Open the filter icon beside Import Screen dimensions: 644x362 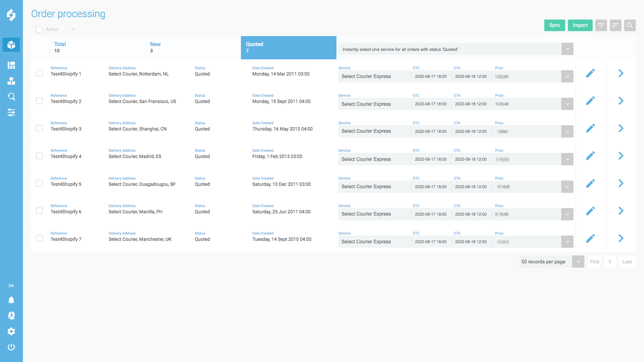click(601, 25)
